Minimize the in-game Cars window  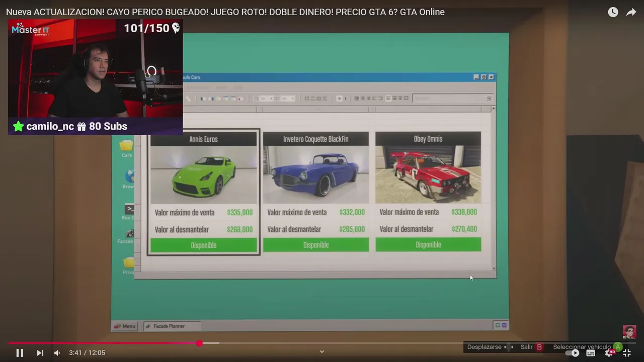[x=476, y=77]
